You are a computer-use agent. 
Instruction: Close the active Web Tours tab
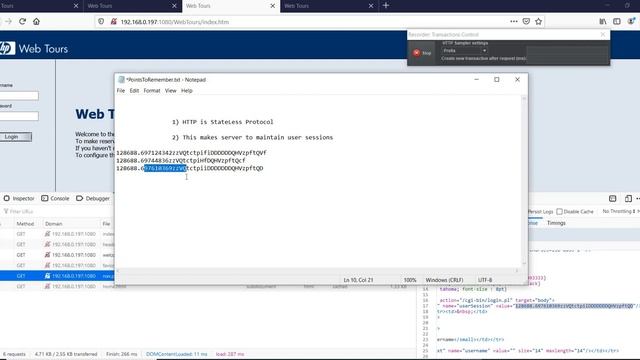point(273,6)
